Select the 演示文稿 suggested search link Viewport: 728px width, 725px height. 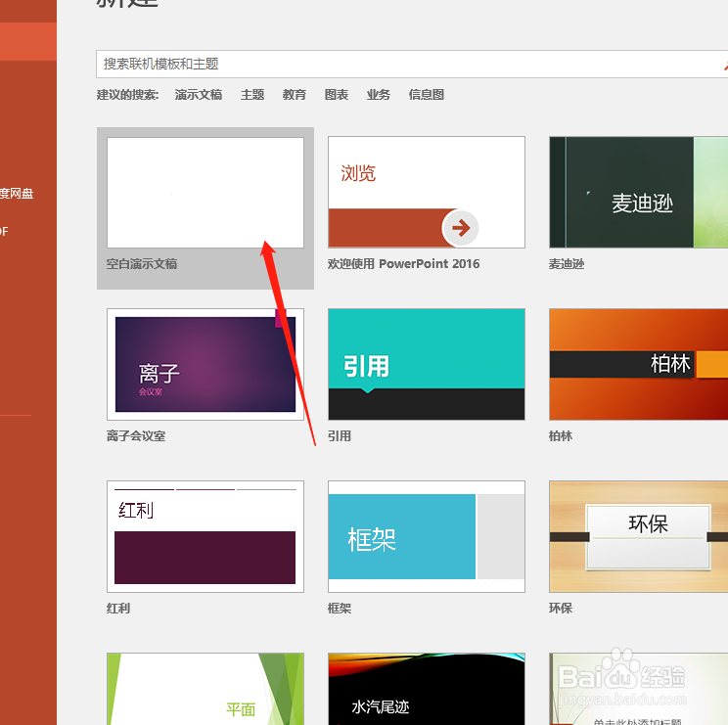pos(199,95)
